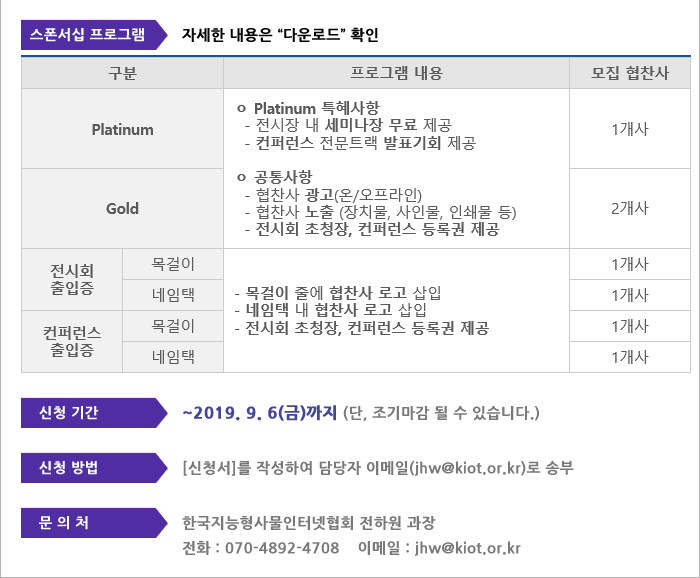
Task: Click the 이메일 : jhw@kiot.or.kr contact address
Action: (x=439, y=548)
